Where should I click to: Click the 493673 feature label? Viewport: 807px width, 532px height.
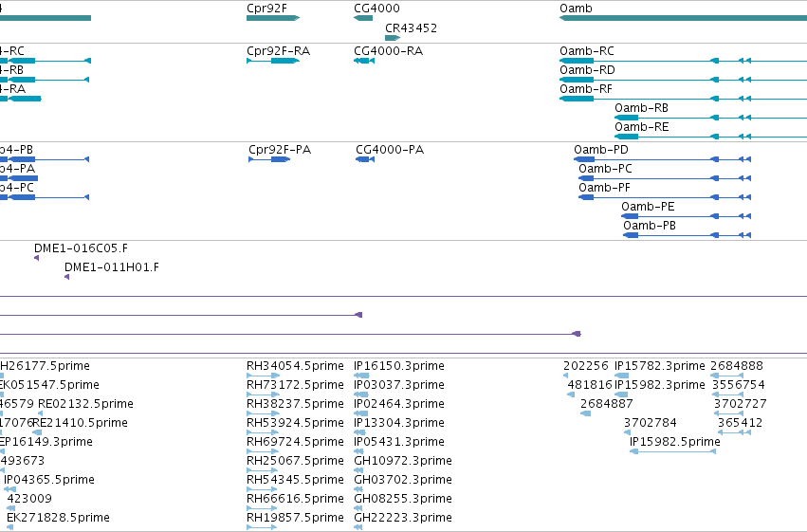(22, 461)
